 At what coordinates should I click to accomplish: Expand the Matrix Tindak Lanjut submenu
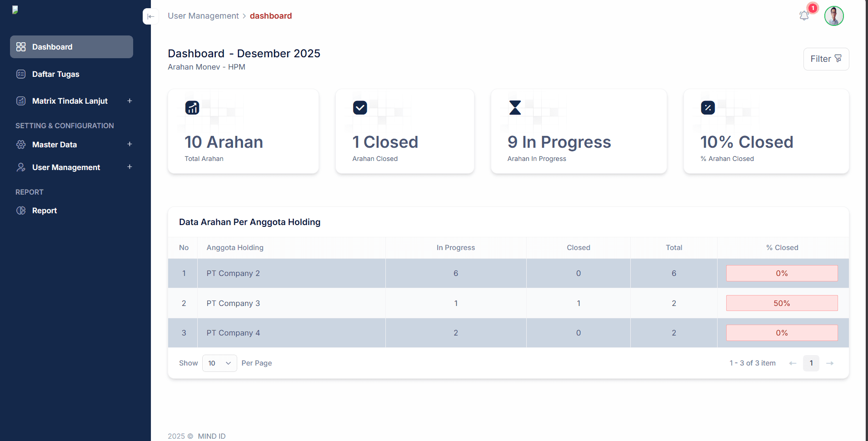tap(130, 101)
